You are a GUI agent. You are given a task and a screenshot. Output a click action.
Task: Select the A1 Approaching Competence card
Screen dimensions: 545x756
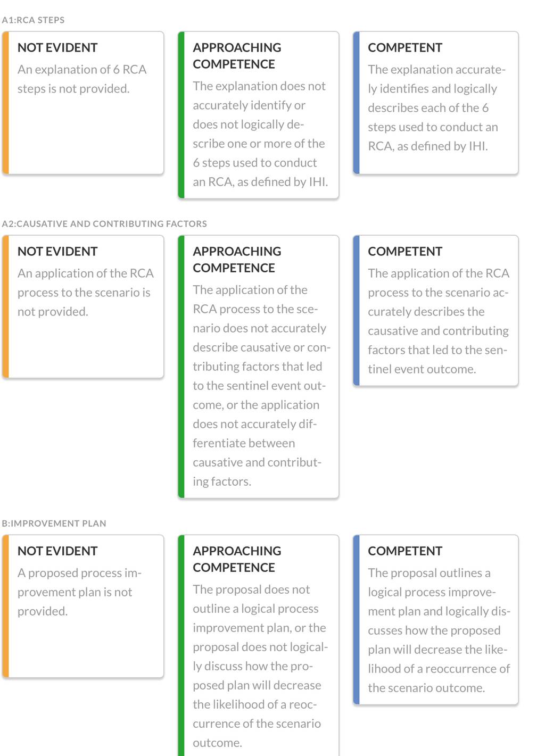[x=259, y=115]
